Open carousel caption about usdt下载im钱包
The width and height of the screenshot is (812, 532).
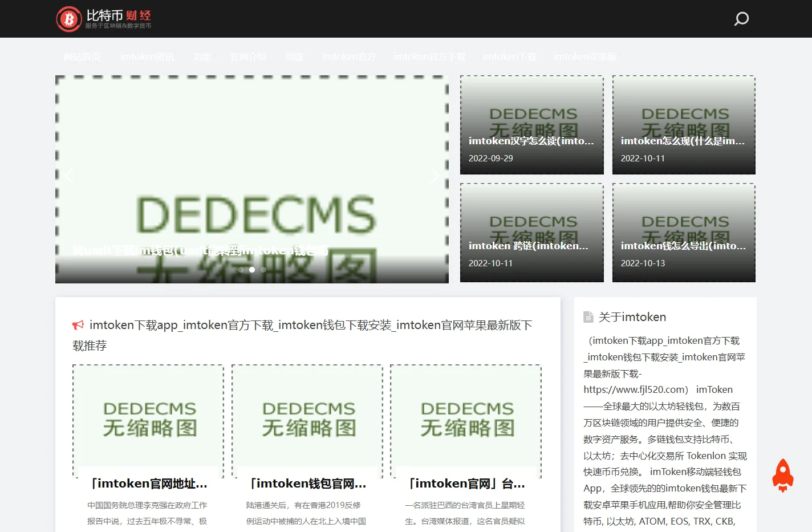click(200, 250)
